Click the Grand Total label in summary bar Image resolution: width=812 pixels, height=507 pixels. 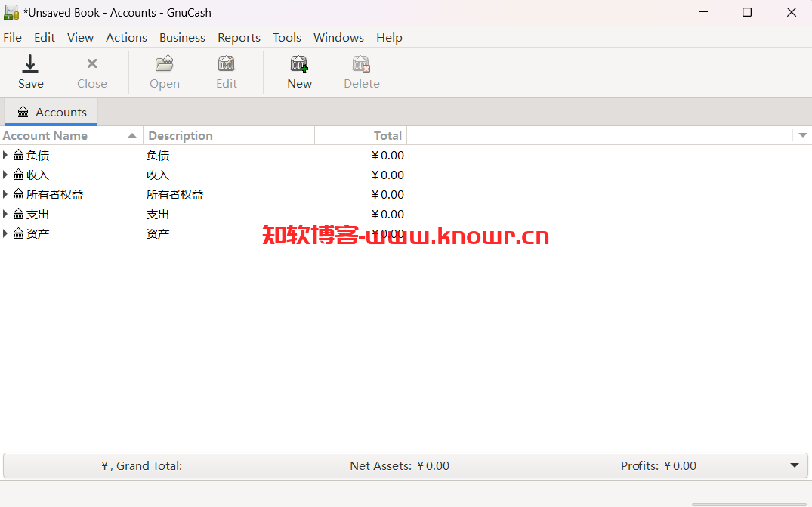click(x=141, y=465)
